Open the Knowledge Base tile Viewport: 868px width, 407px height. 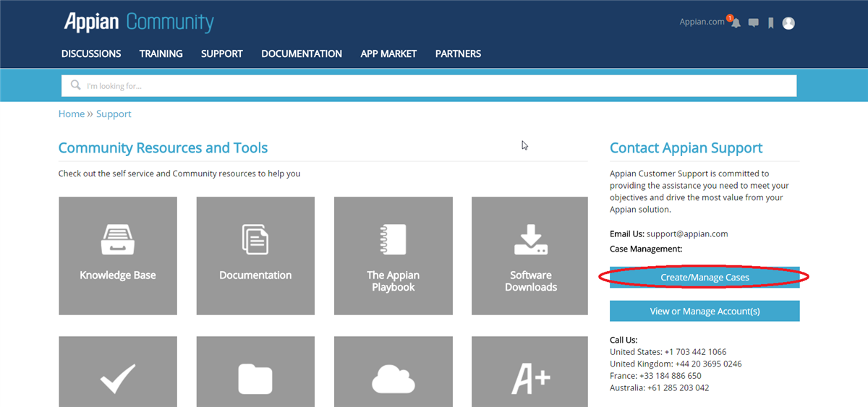pyautogui.click(x=118, y=256)
